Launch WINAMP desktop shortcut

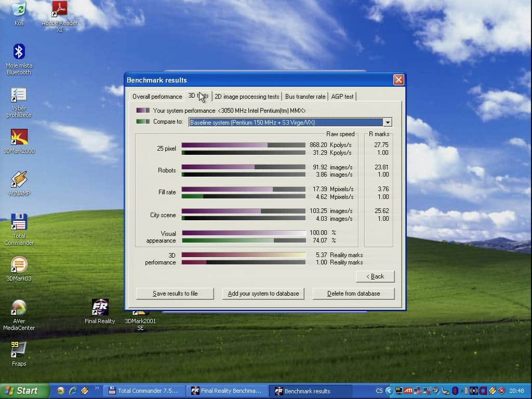click(19, 183)
